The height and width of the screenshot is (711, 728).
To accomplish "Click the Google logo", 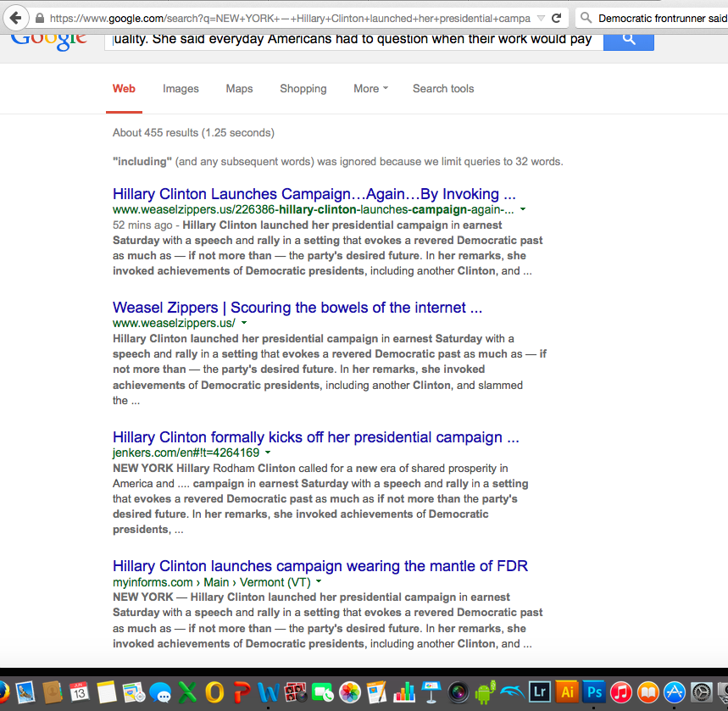I will (x=49, y=41).
